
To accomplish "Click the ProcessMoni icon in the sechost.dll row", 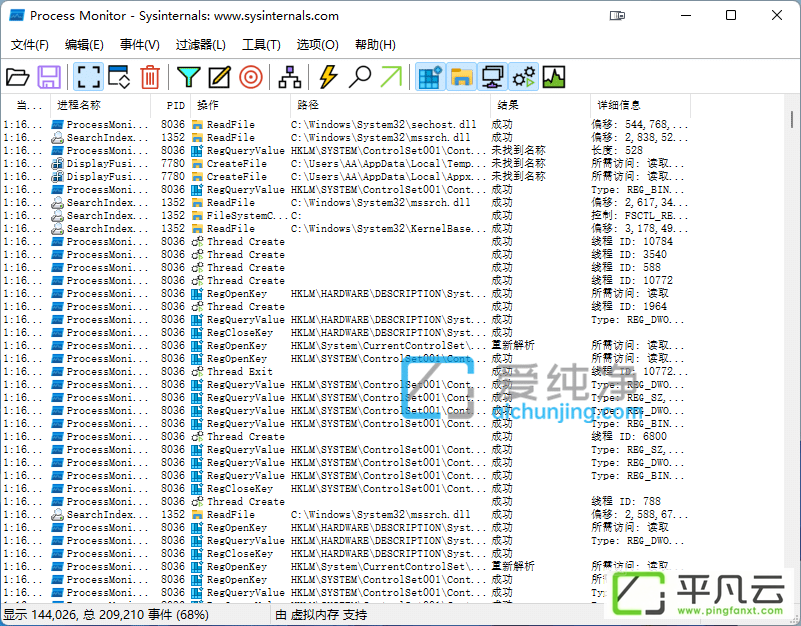I will click(x=58, y=124).
